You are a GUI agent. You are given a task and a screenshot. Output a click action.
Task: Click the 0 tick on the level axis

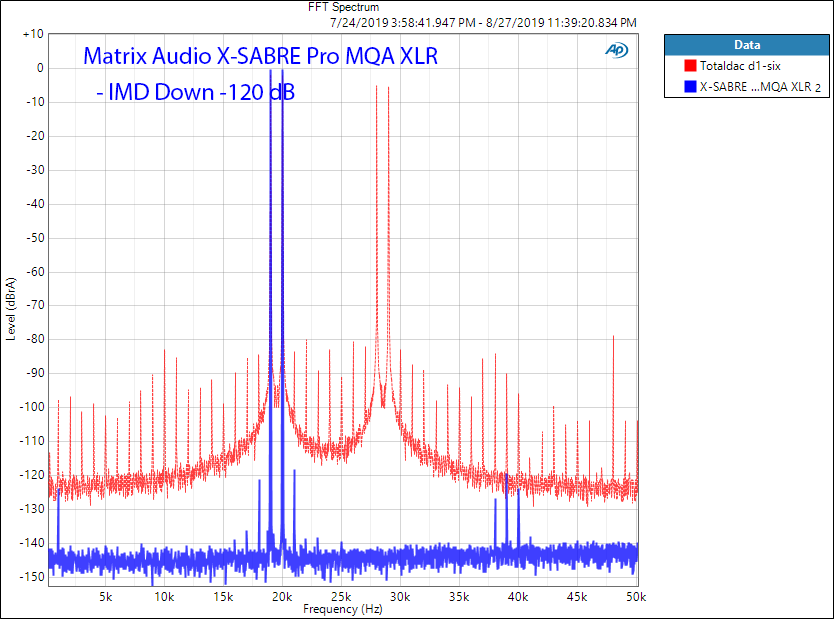tap(40, 68)
